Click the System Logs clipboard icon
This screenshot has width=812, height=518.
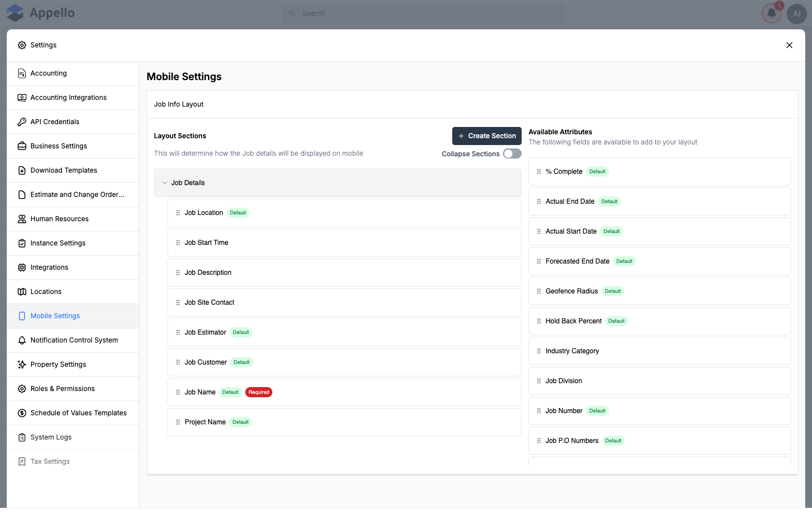(x=22, y=437)
